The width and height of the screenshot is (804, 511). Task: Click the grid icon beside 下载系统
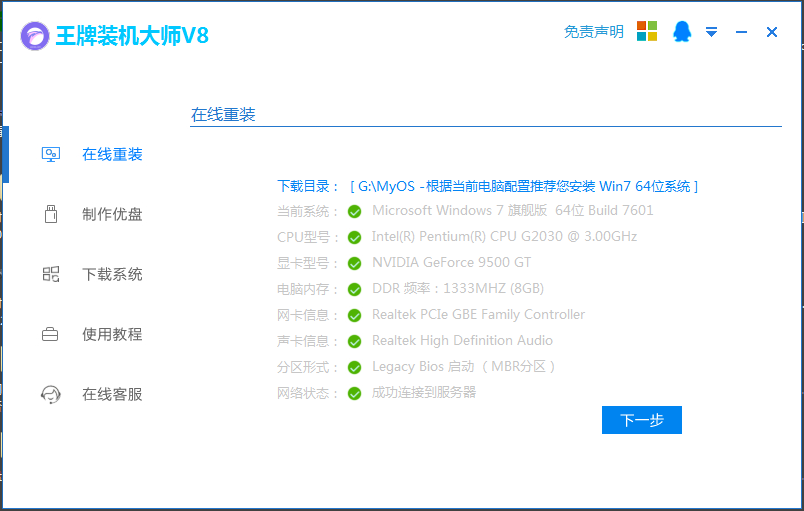51,274
